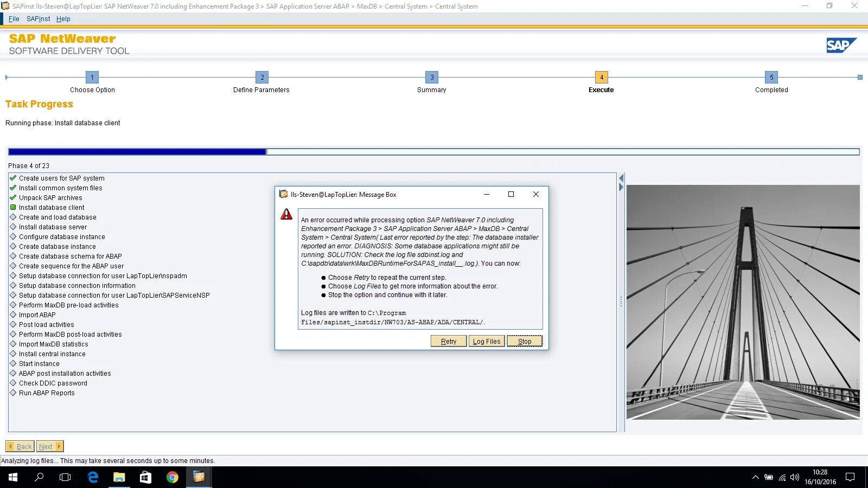This screenshot has height=488, width=868.
Task: Click green running icon for Install database client
Action: pyautogui.click(x=13, y=207)
